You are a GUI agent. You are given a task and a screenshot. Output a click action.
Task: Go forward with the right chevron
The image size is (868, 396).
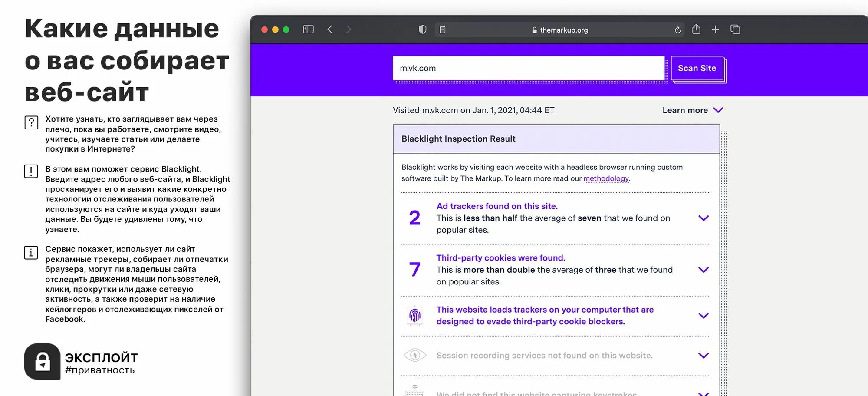[x=349, y=30]
